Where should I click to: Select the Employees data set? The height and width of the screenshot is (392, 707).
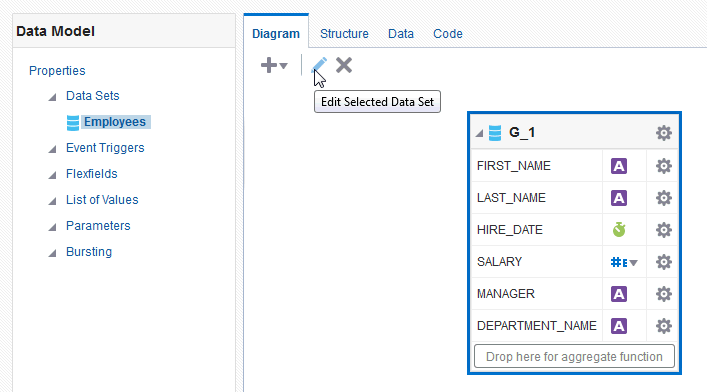tap(115, 122)
